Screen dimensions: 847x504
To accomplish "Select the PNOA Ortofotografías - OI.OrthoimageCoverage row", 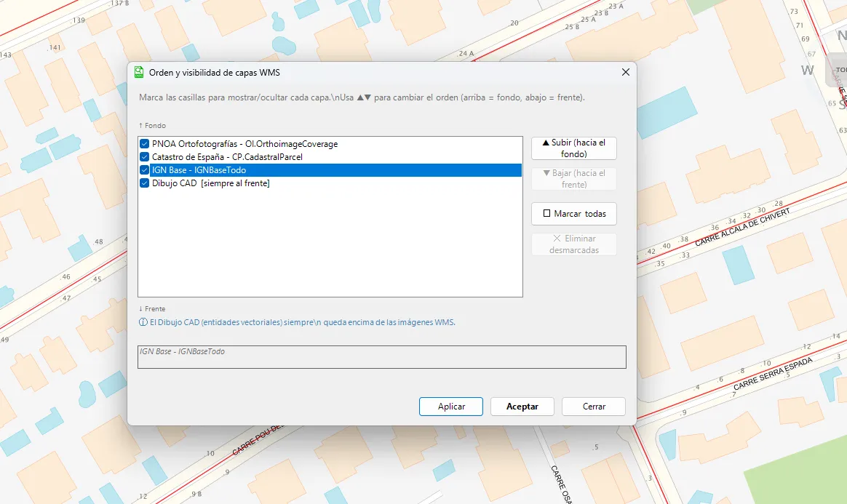I will 330,143.
